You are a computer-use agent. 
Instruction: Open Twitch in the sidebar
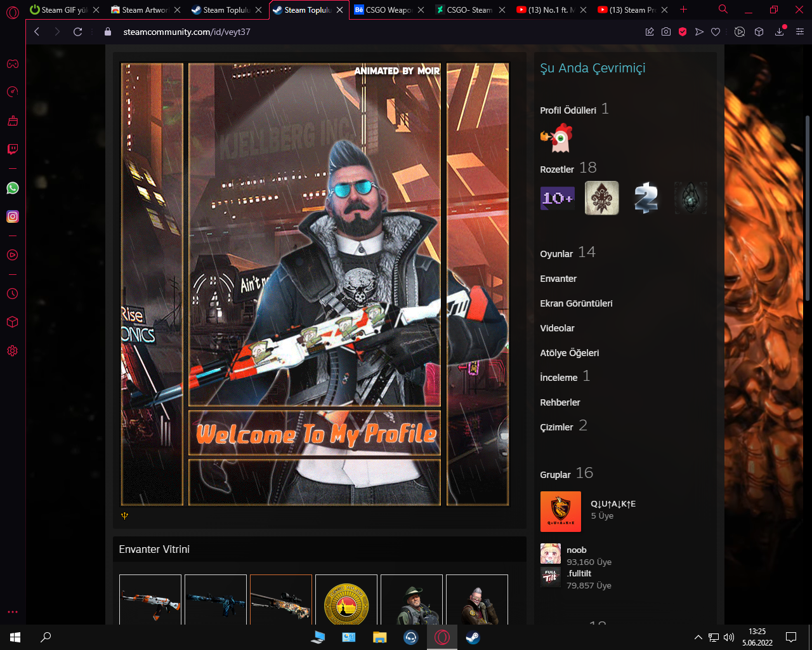(13, 149)
